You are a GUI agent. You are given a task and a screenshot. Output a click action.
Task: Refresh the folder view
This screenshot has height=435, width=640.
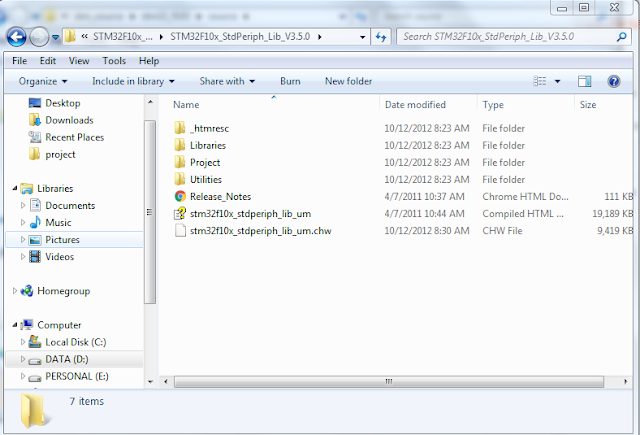click(x=381, y=37)
